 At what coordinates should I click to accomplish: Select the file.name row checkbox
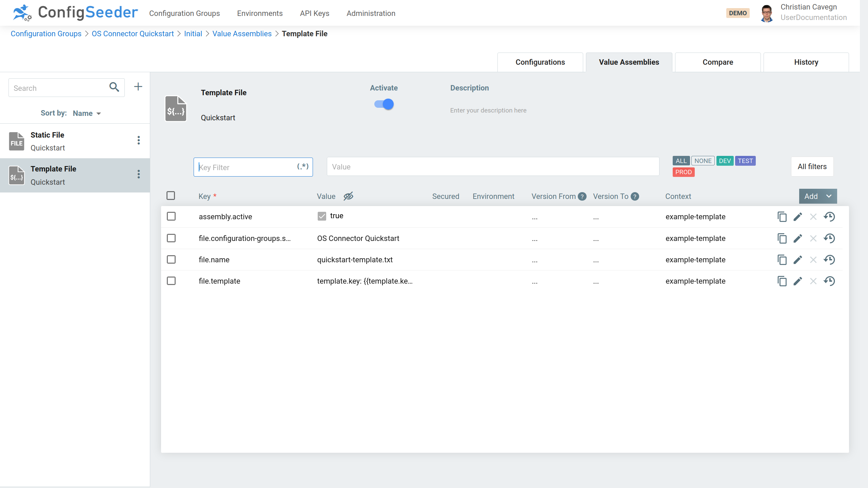click(171, 260)
